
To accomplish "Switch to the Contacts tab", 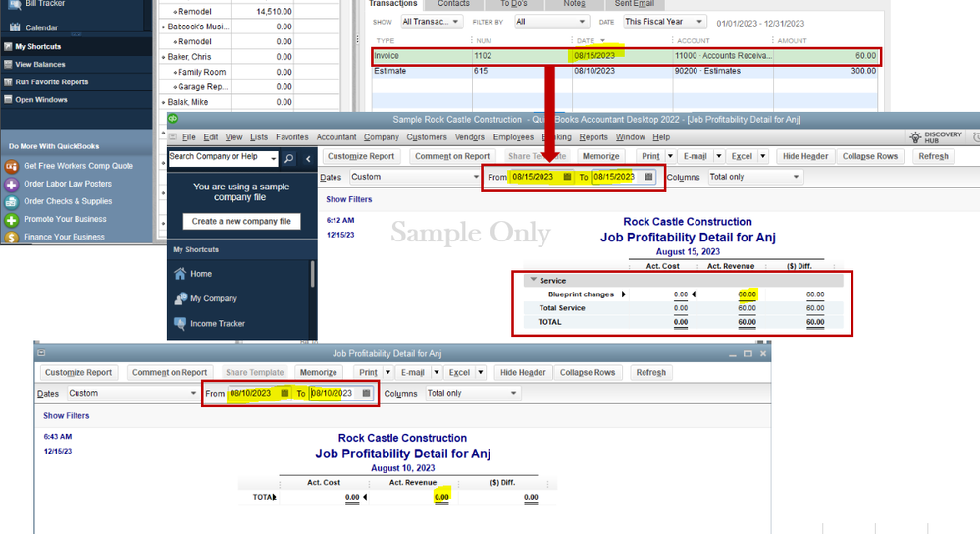I will (x=453, y=4).
